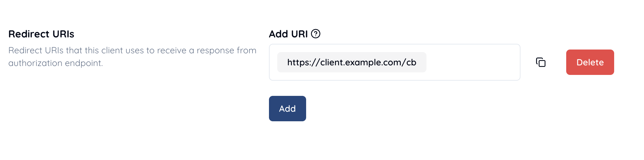Open the Add URI question mark tooltip
Viewport: 644px width, 160px height.
(316, 34)
